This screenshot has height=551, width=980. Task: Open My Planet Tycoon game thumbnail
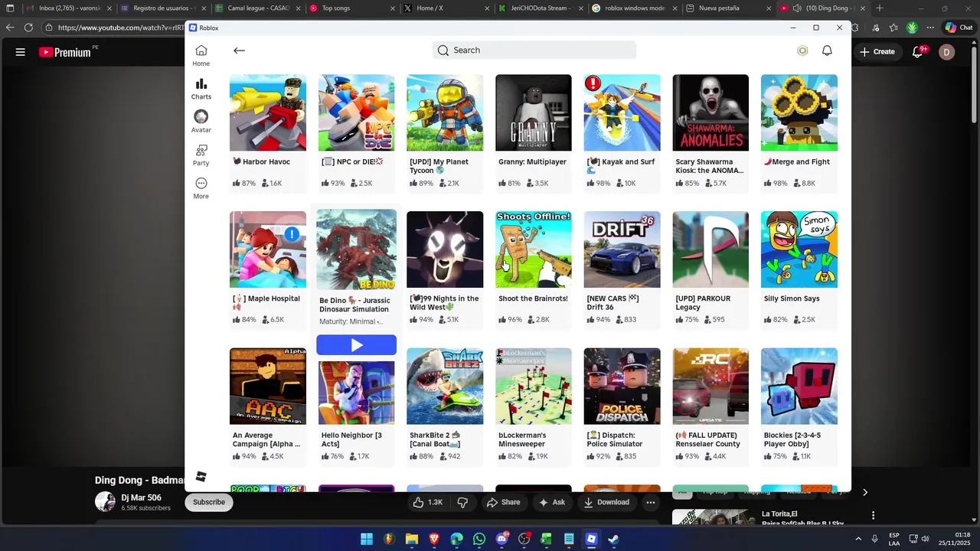(445, 112)
